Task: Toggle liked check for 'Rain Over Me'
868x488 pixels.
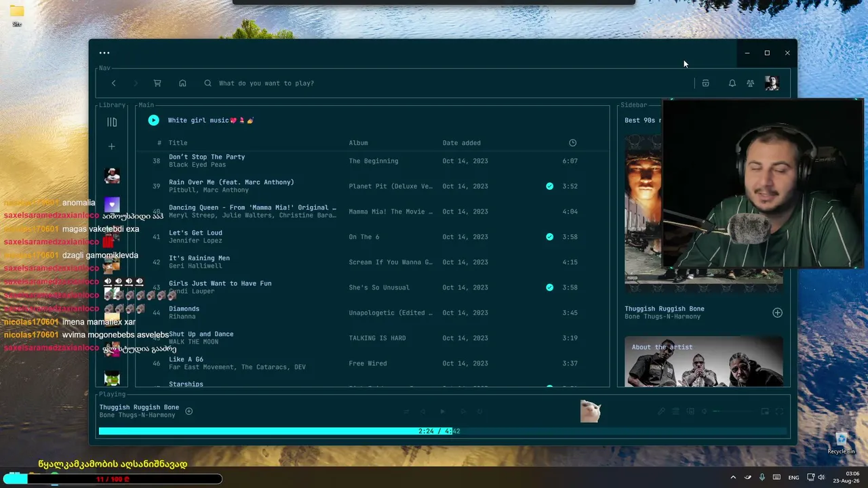Action: [x=549, y=186]
